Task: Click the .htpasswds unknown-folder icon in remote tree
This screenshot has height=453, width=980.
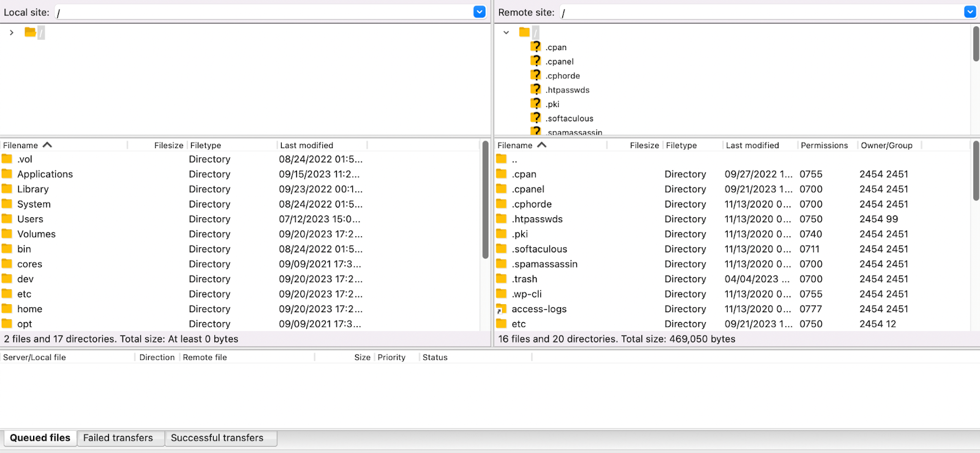Action: pyautogui.click(x=536, y=89)
